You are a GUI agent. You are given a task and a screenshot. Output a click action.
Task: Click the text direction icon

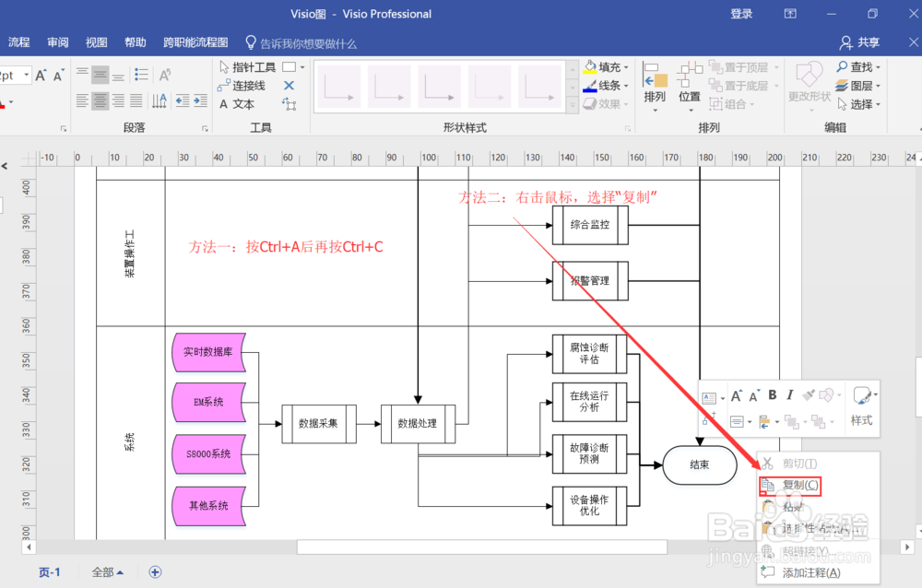click(x=160, y=101)
